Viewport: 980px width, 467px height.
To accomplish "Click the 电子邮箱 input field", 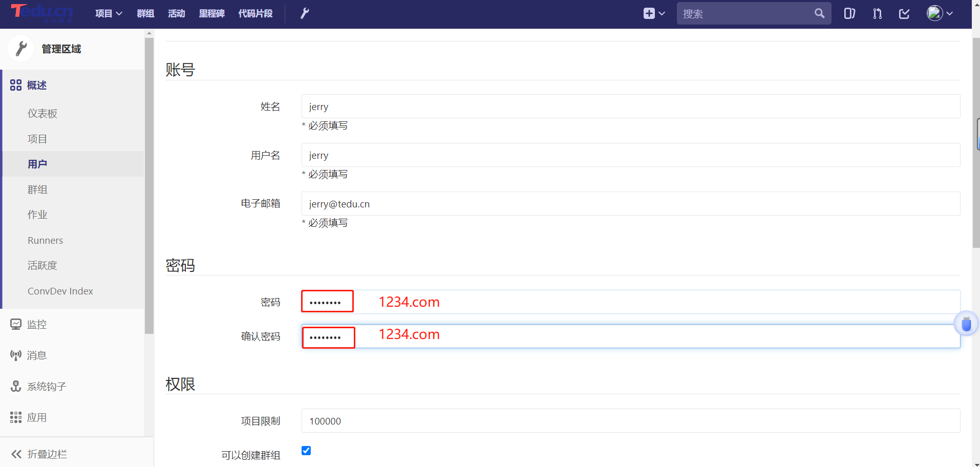I will [630, 204].
